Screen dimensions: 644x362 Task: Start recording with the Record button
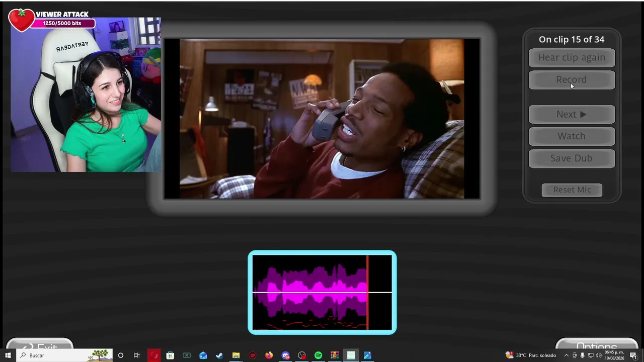(x=572, y=80)
